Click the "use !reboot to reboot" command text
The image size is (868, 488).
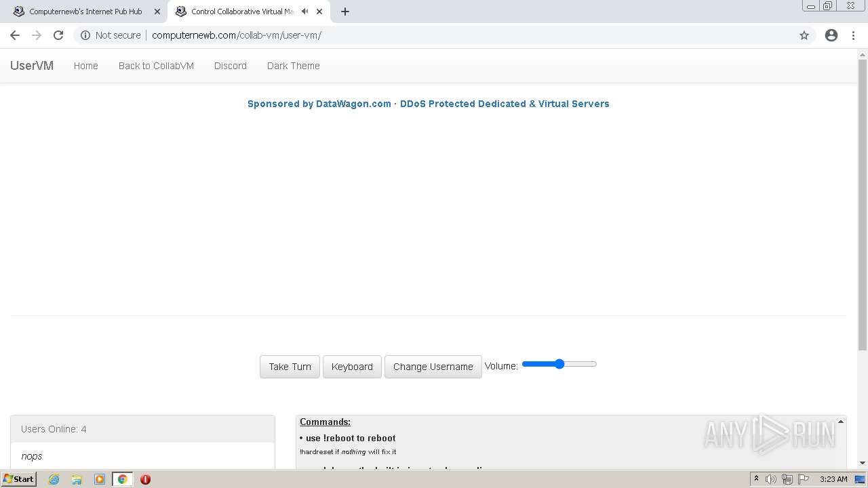click(x=351, y=438)
